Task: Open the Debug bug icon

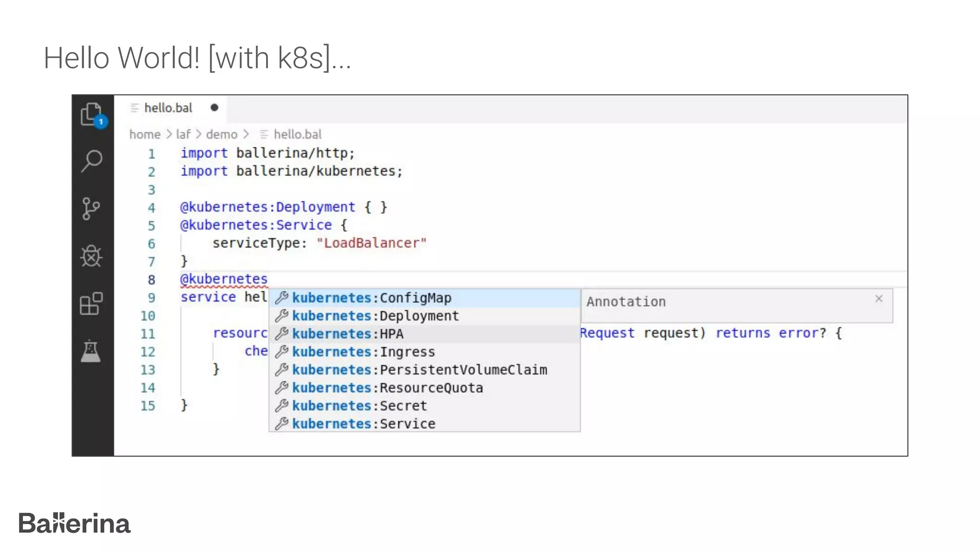Action: [x=91, y=256]
